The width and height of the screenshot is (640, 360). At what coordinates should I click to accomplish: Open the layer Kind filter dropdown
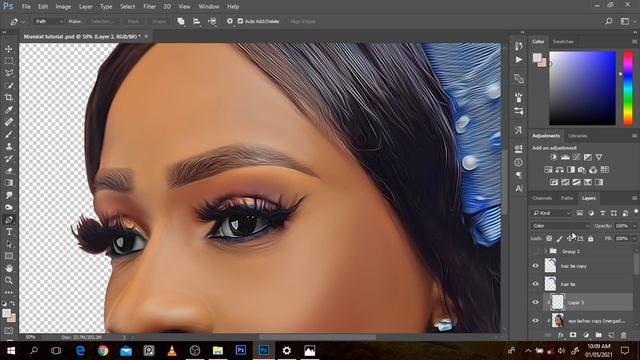click(x=551, y=213)
